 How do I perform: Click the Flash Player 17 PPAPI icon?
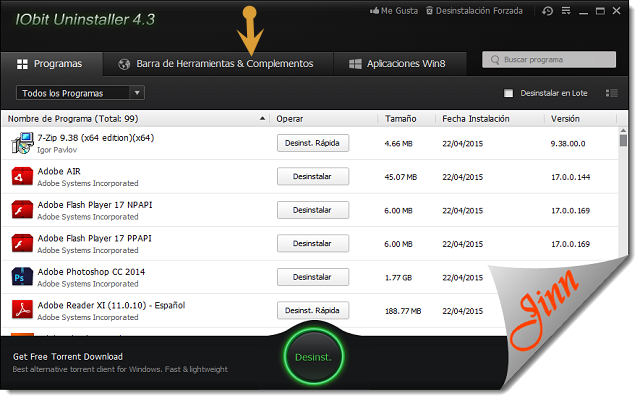[x=22, y=243]
